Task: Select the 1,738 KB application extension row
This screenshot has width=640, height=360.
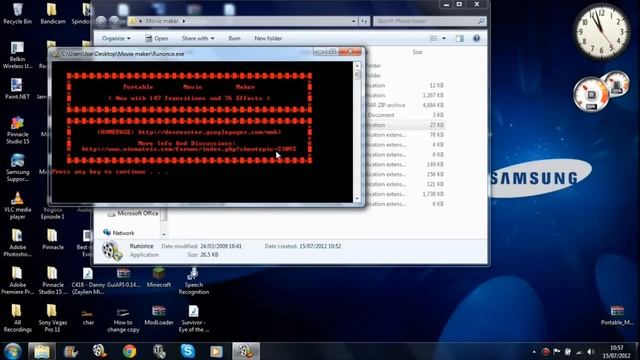Action: click(405, 194)
